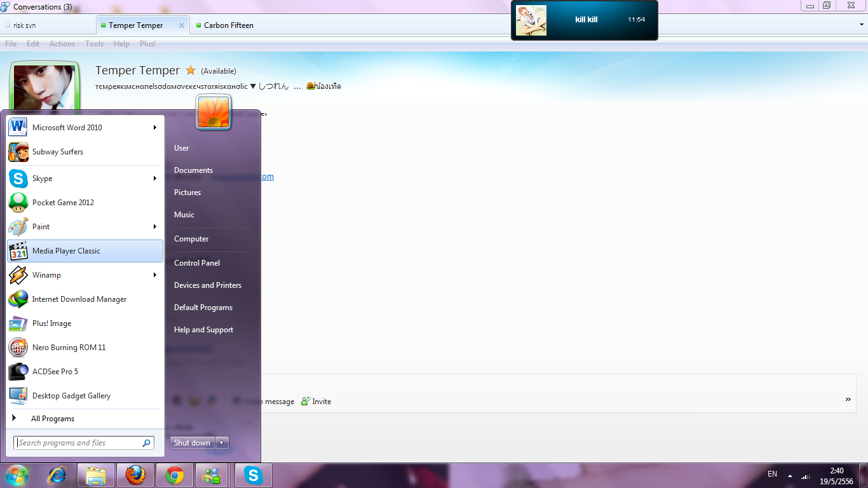Viewport: 868px width, 488px height.
Task: Open the conversation tab list dropdown
Action: (x=861, y=25)
